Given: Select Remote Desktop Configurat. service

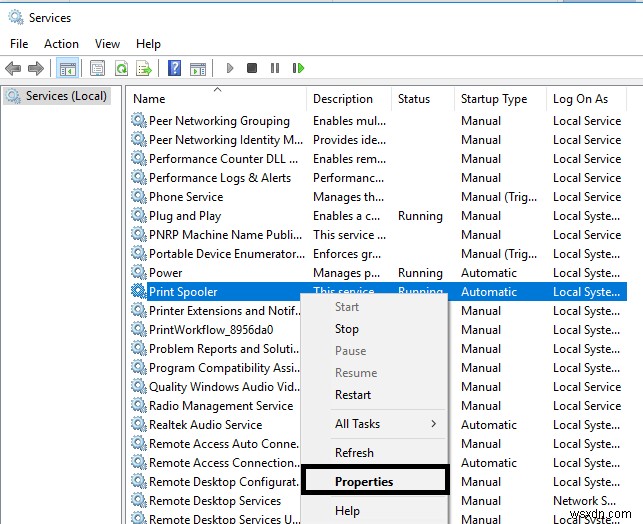Looking at the screenshot, I should [224, 481].
